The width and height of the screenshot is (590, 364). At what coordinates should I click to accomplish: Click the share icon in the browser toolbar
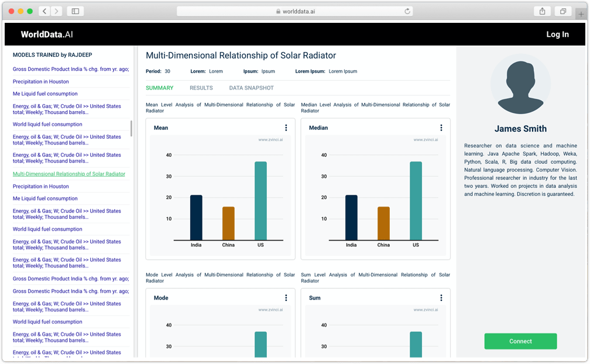click(x=541, y=11)
